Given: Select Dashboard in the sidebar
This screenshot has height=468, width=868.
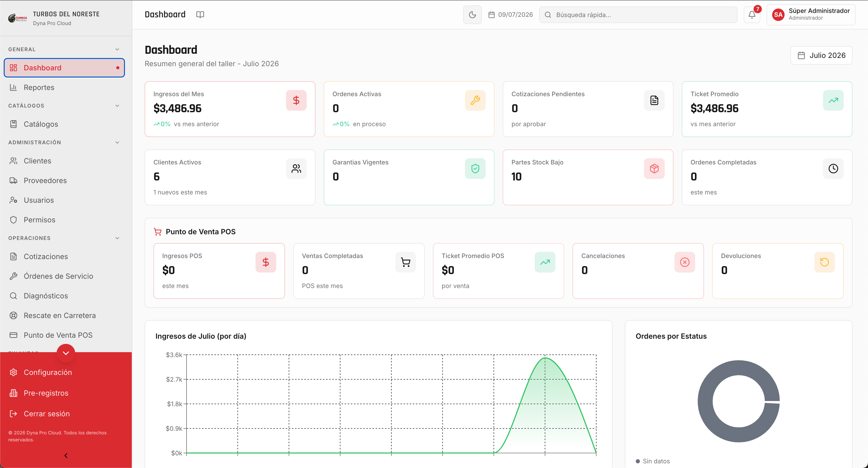Looking at the screenshot, I should tap(64, 68).
